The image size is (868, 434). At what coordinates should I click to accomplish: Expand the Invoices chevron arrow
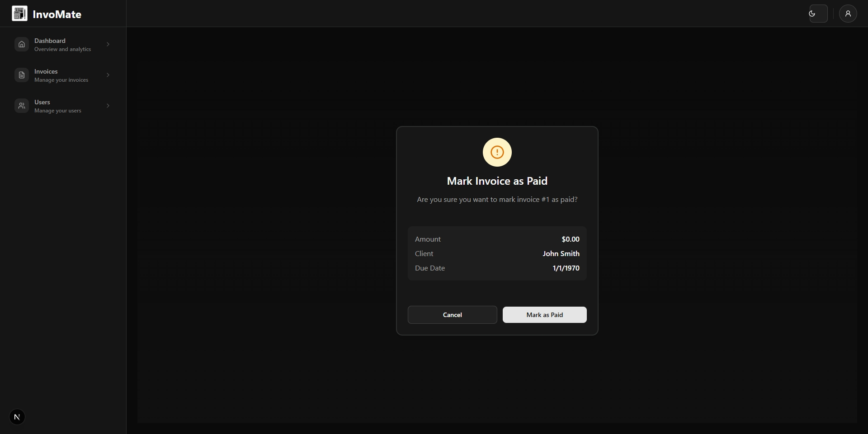tap(108, 75)
